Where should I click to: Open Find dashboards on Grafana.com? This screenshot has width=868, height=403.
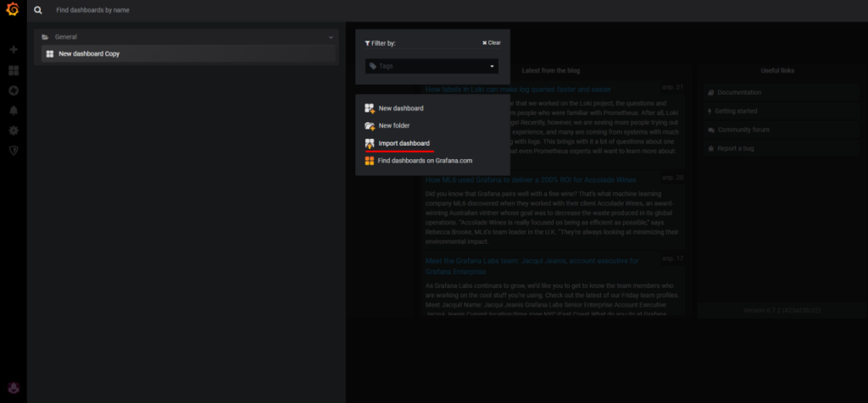[425, 160]
